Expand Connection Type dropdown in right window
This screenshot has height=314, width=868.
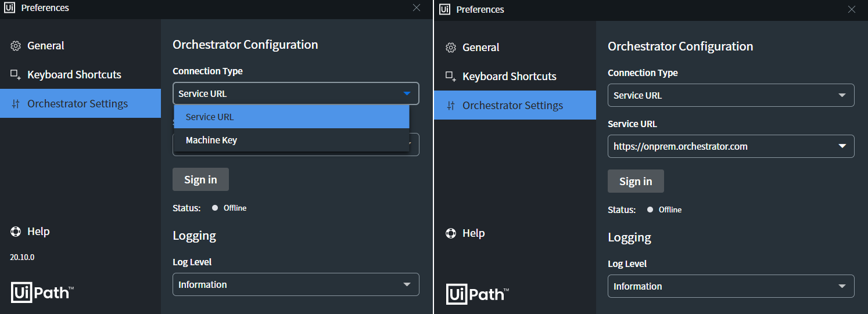pyautogui.click(x=731, y=95)
